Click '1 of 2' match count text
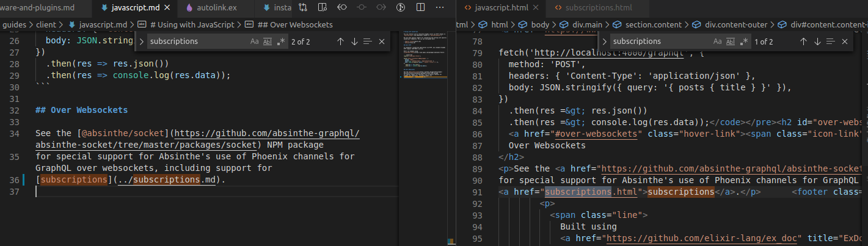The height and width of the screenshot is (246, 868). (764, 42)
